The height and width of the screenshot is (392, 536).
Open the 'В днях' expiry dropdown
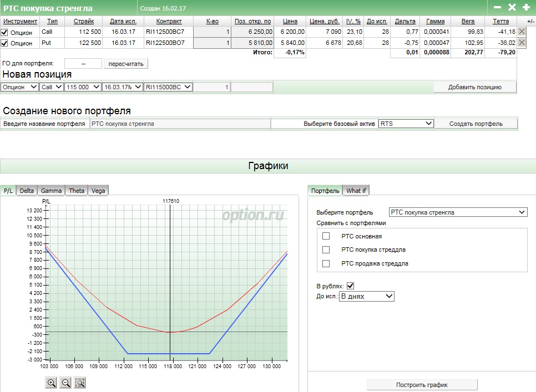coord(366,297)
